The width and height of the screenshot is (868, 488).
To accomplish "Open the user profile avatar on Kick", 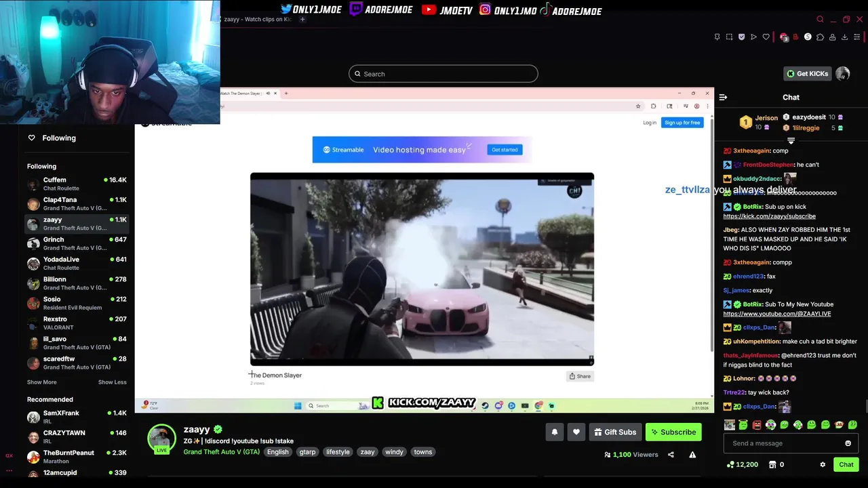I will click(843, 74).
